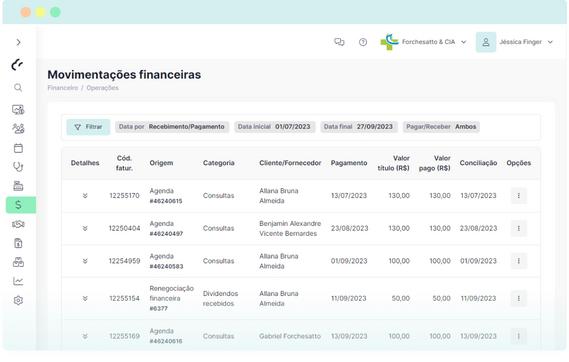Screen dimensions: 569x362
Task: Click Gabriel Forchesatto client name
Action: coord(290,336)
